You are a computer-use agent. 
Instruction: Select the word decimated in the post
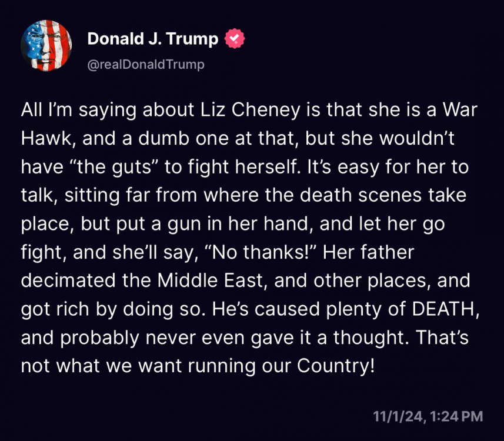click(x=68, y=280)
